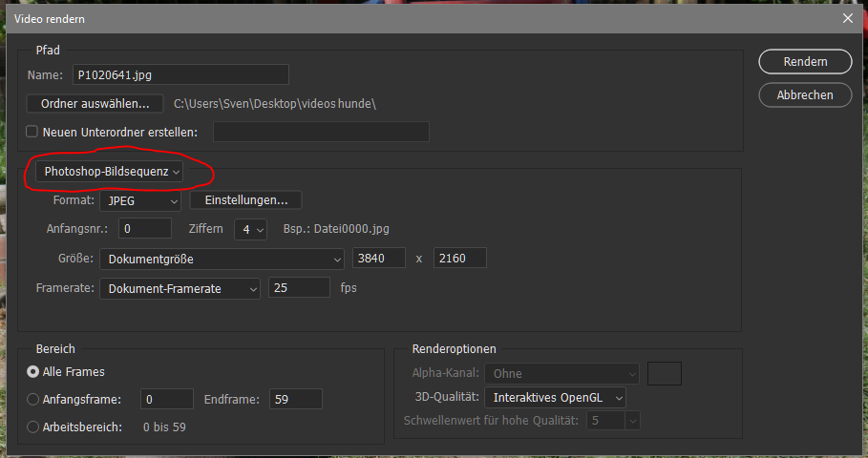Open the 3D-Qualität Interaktives OpenGL dropdown

point(555,397)
